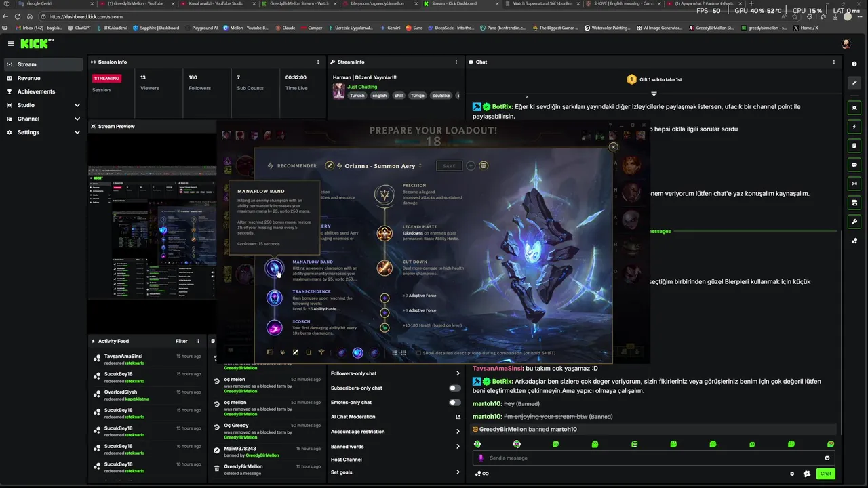Screen dimensions: 868x488
Task: Click the chat bubble widget in right sidebar
Action: [x=854, y=165]
